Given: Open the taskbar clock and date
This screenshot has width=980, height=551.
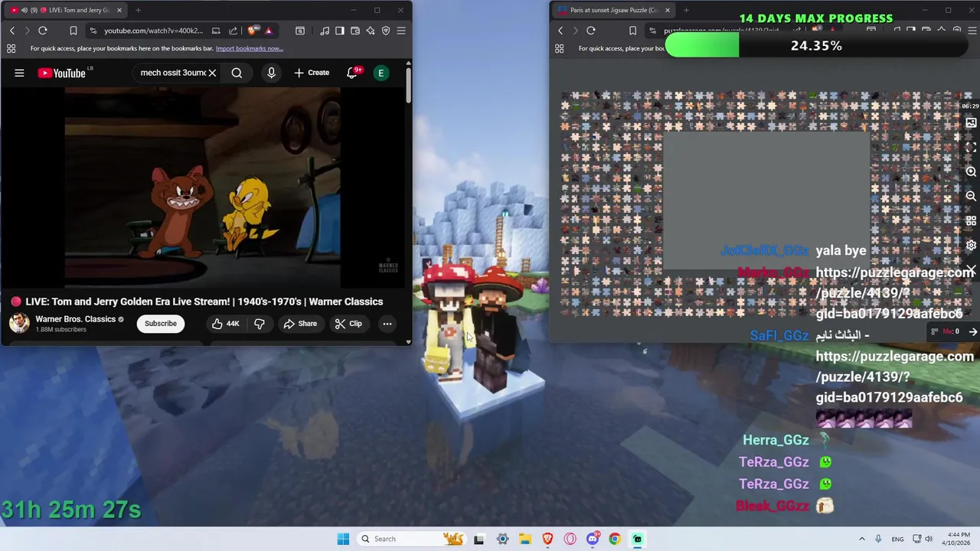Looking at the screenshot, I should coord(957,539).
